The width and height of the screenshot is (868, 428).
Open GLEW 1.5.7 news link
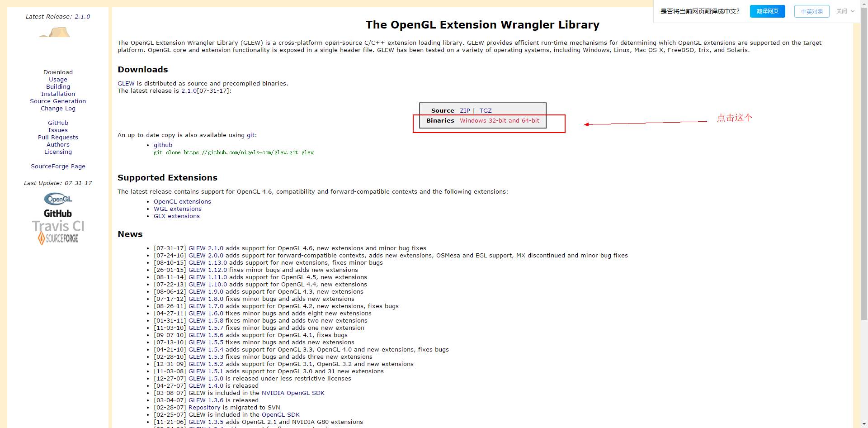coord(206,328)
